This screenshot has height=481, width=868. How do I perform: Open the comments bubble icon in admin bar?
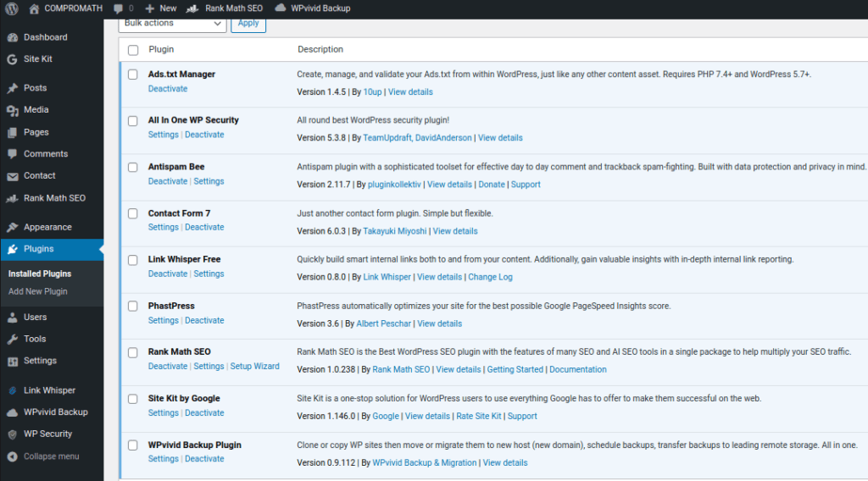pos(118,8)
